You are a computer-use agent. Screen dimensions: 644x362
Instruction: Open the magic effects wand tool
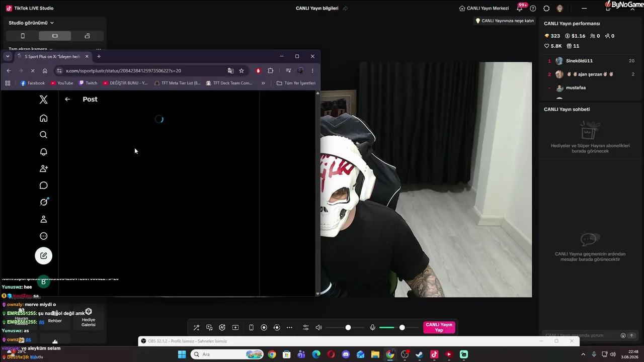coord(196,328)
